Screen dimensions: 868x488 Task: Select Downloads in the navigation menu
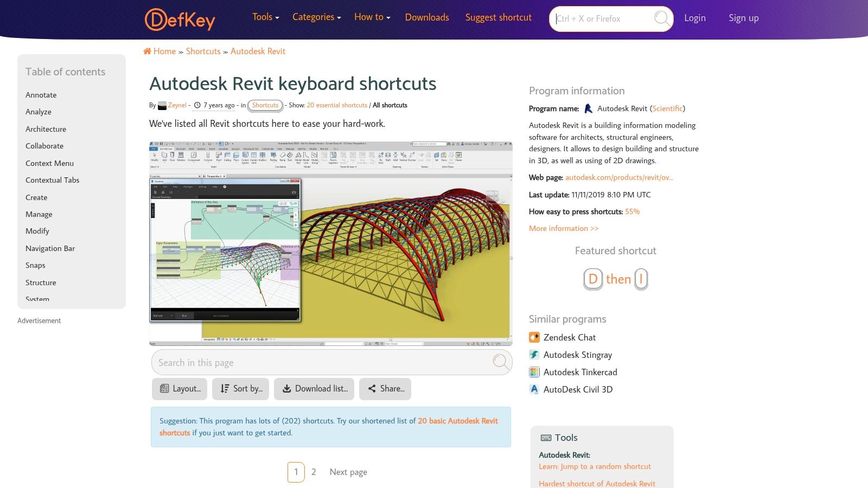(x=427, y=17)
